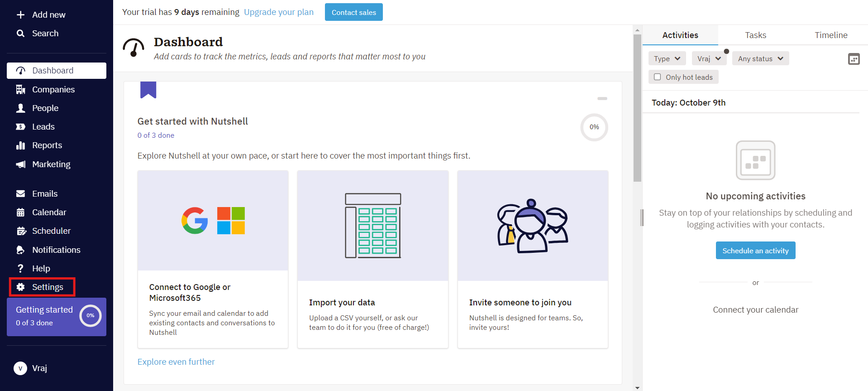Expand the Any status dropdown
The image size is (868, 391).
point(760,58)
